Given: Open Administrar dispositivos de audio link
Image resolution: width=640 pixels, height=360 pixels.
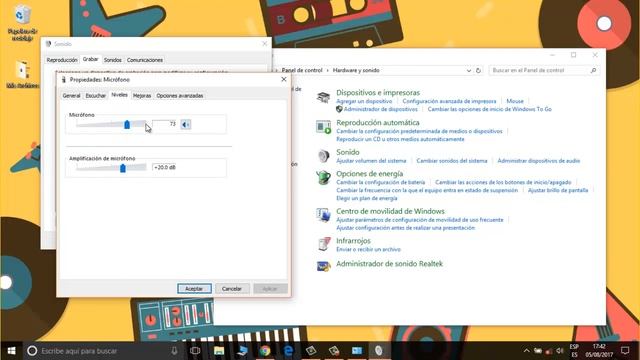Looking at the screenshot, I should point(538,161).
